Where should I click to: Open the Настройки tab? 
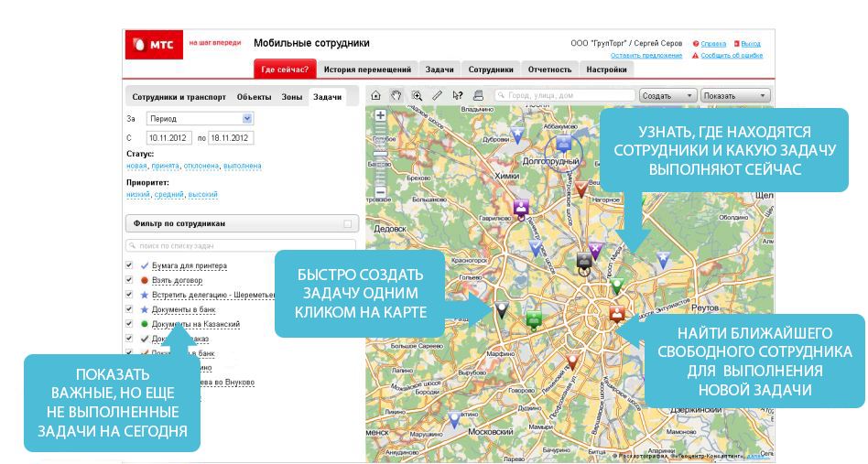[607, 70]
